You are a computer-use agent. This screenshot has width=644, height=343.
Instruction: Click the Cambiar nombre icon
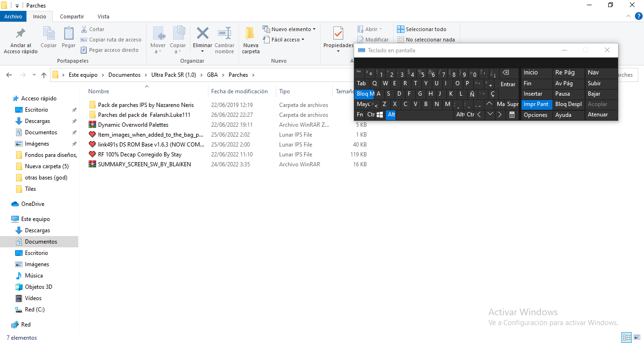(x=224, y=34)
